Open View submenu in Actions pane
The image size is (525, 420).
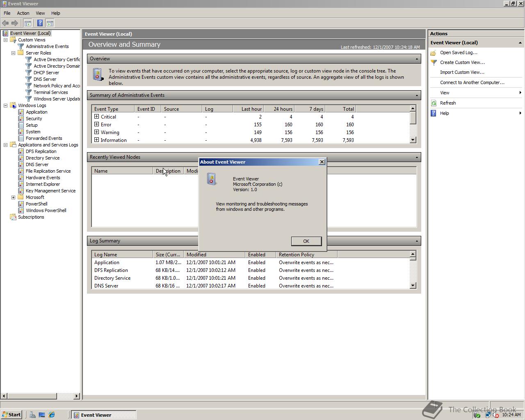476,93
